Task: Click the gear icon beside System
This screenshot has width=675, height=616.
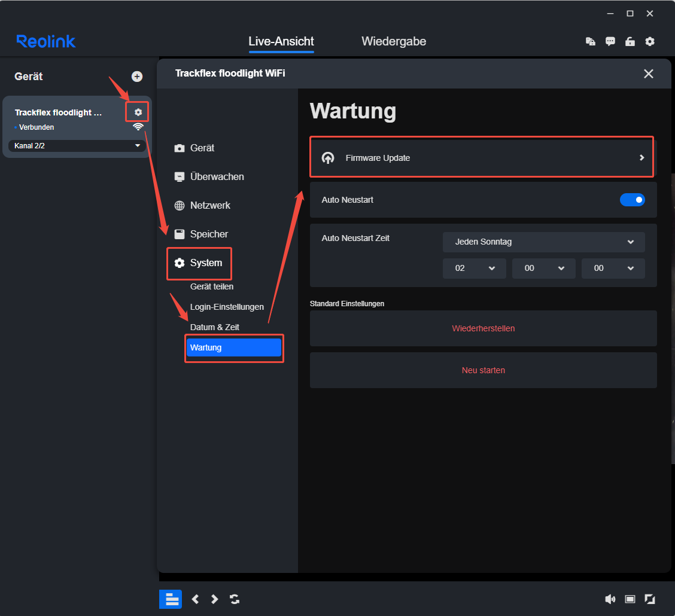Action: tap(180, 263)
